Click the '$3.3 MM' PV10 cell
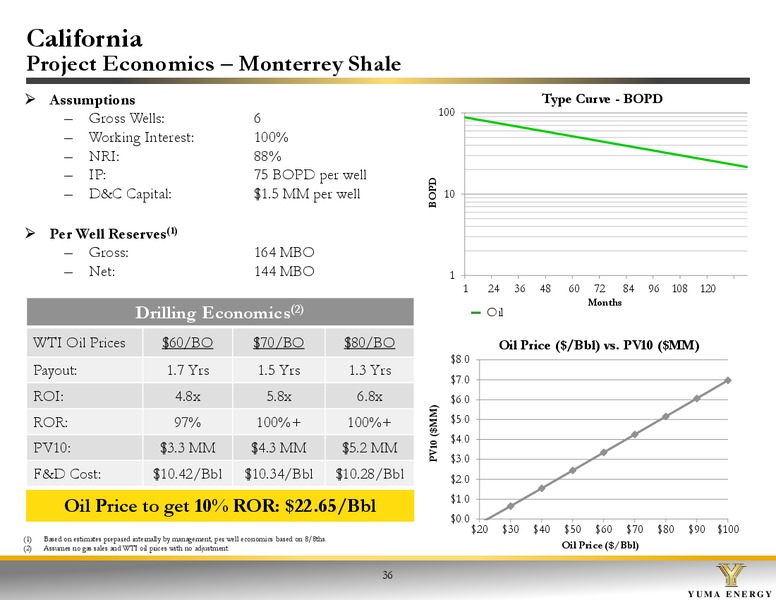The width and height of the screenshot is (776, 600). 188,448
